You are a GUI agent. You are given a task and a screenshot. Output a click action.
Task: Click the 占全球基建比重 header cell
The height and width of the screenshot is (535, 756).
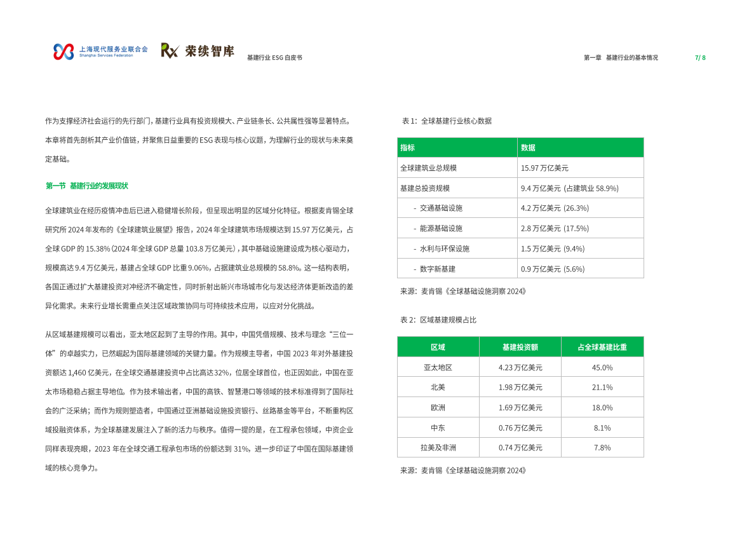point(602,346)
